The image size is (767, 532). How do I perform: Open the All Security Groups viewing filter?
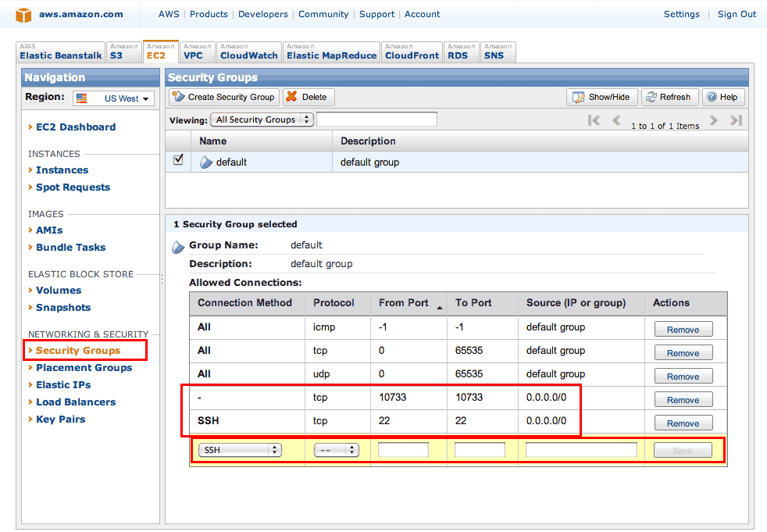pyautogui.click(x=262, y=120)
